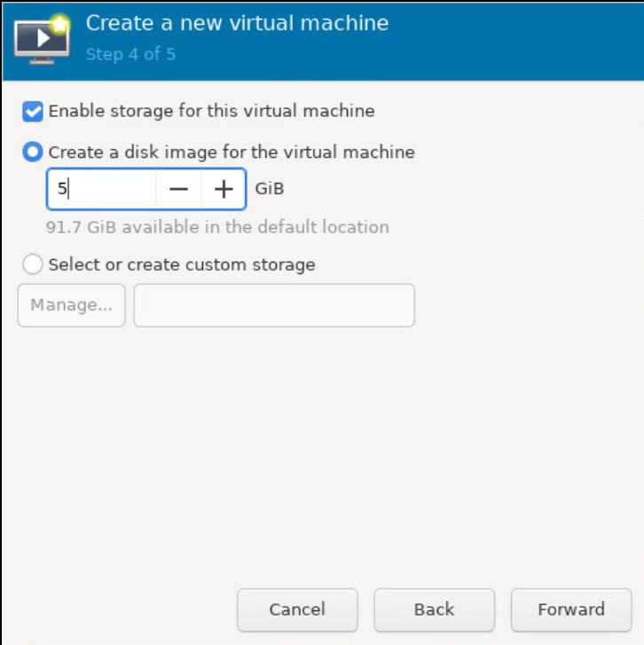The image size is (644, 645).
Task: Click the 'Create a disk image' label text
Action: tap(232, 152)
